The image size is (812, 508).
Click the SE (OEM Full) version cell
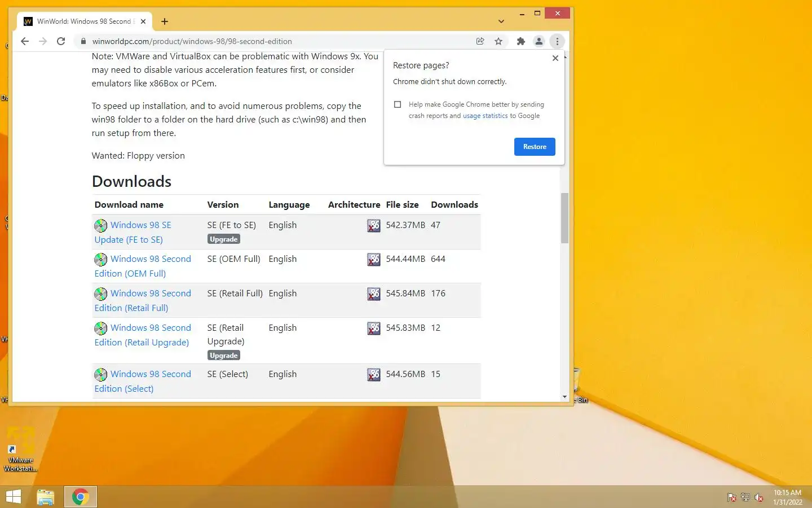coord(233,259)
